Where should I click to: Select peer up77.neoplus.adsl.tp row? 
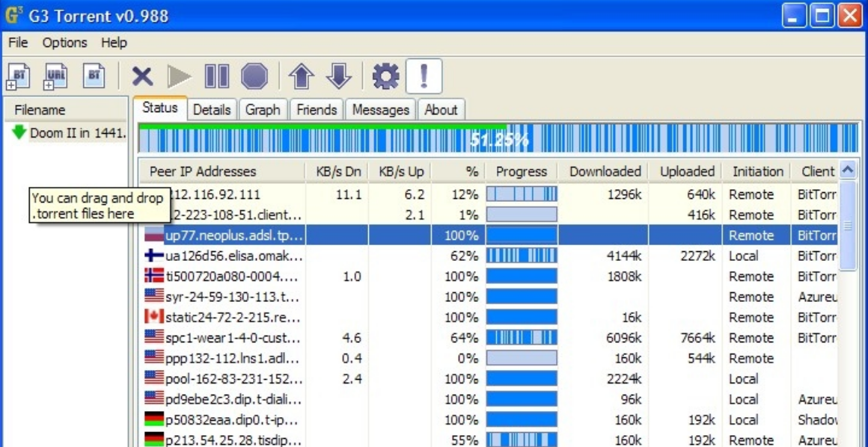tap(487, 235)
